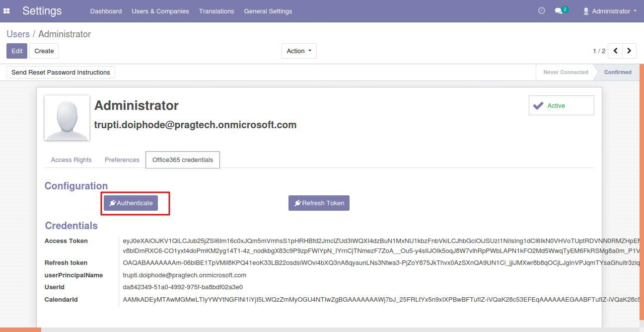
Task: Go to next record arrow
Action: tap(629, 51)
